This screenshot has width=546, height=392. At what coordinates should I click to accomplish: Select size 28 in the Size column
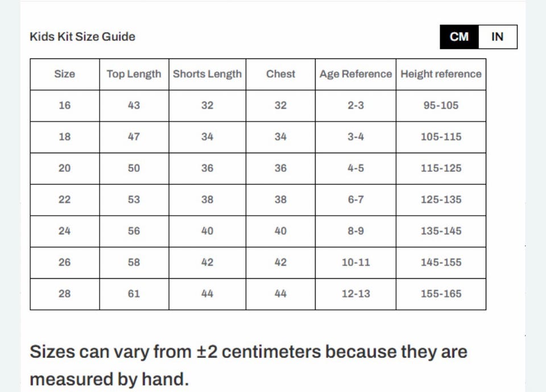[x=64, y=294]
